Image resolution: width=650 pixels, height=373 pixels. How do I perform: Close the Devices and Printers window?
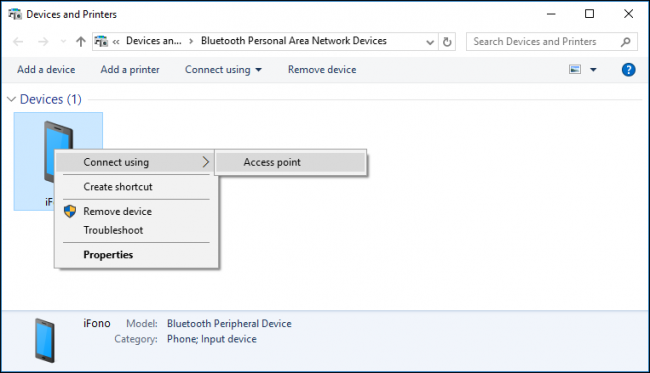coord(628,14)
